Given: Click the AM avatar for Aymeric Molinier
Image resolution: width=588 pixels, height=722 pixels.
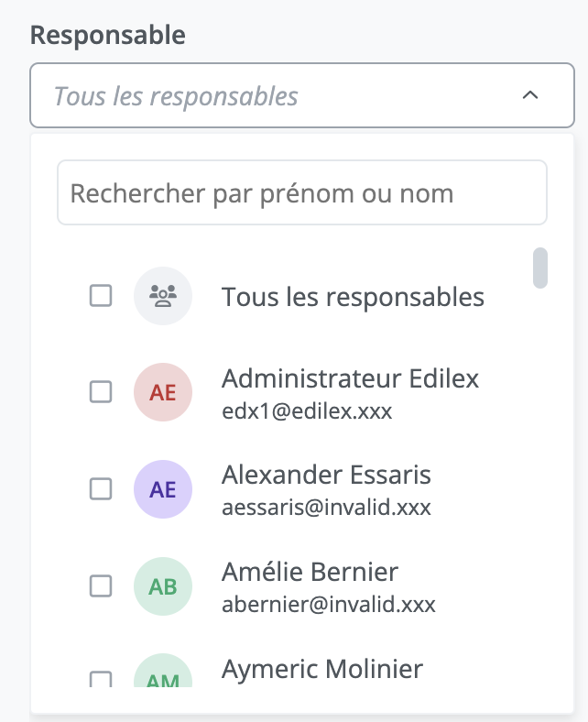Looking at the screenshot, I should 163,674.
